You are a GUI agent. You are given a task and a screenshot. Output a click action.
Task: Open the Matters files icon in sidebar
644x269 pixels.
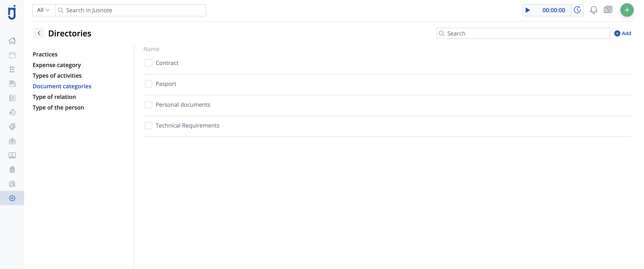12,84
